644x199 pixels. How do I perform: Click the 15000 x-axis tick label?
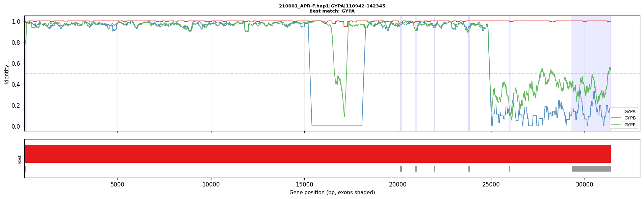(x=304, y=184)
